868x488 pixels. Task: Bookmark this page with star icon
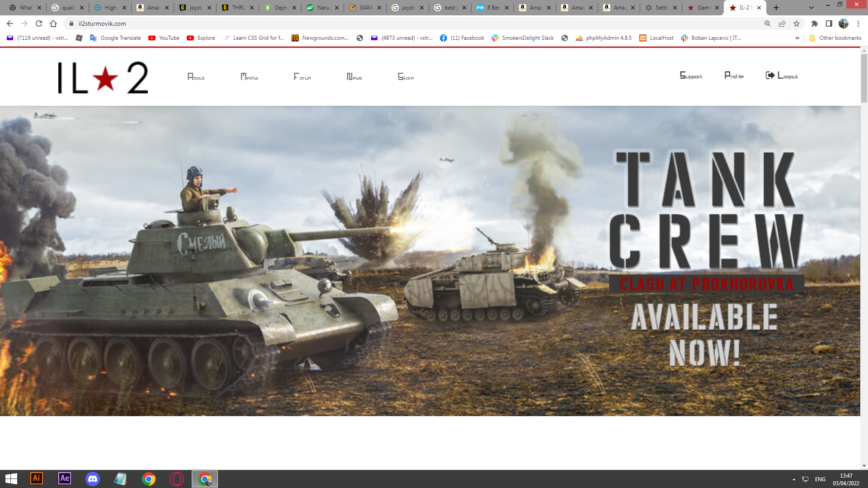coord(797,23)
